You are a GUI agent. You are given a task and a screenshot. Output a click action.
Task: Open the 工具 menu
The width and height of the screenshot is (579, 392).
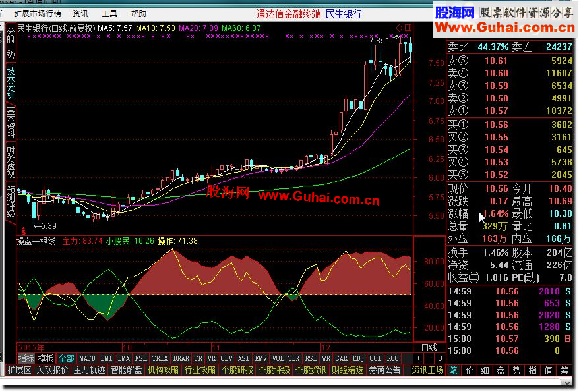(109, 14)
